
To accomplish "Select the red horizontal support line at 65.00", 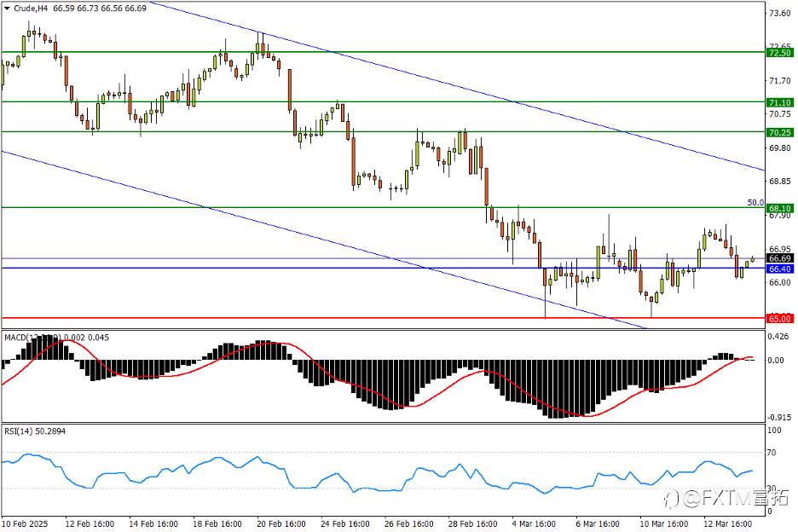I will [x=383, y=318].
